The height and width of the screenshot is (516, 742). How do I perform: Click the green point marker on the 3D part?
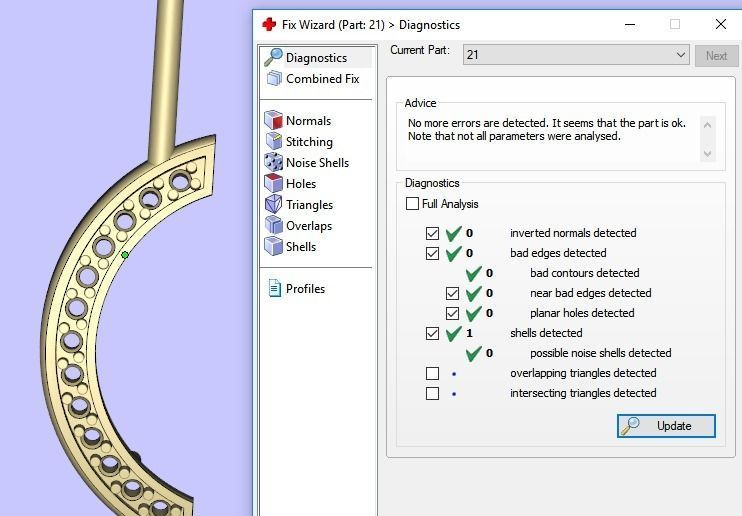[x=125, y=255]
